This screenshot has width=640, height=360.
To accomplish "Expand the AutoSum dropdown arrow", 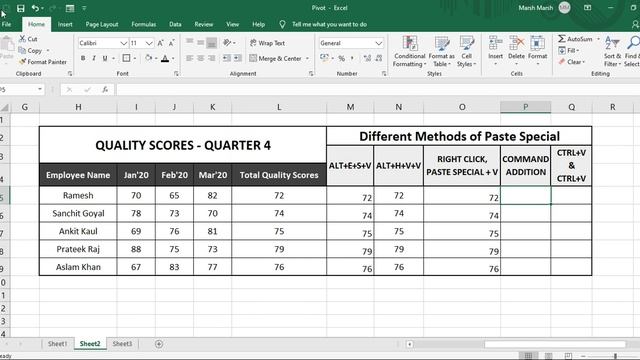I will point(598,39).
